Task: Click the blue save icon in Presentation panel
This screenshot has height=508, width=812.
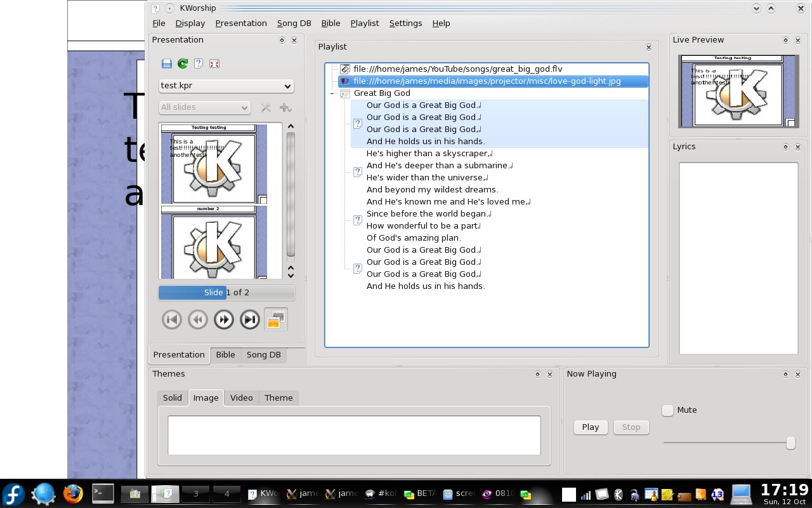Action: click(x=167, y=63)
